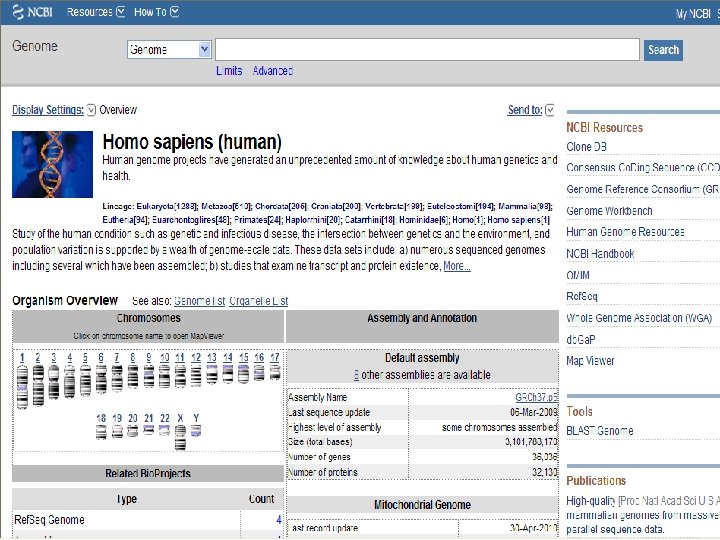720x540 pixels.
Task: Open the High-quality publication link
Action: point(591,501)
